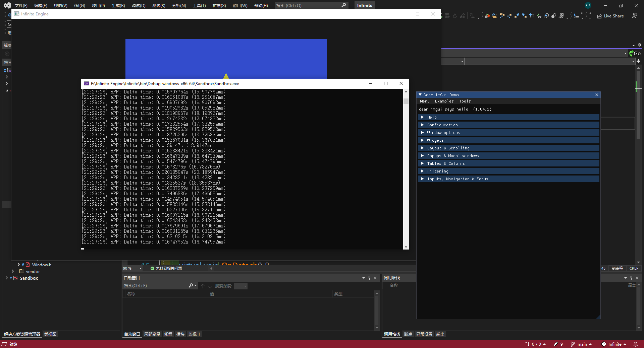Open the Infinite repository selector in status bar
Screen dimensions: 644x348
pos(614,344)
